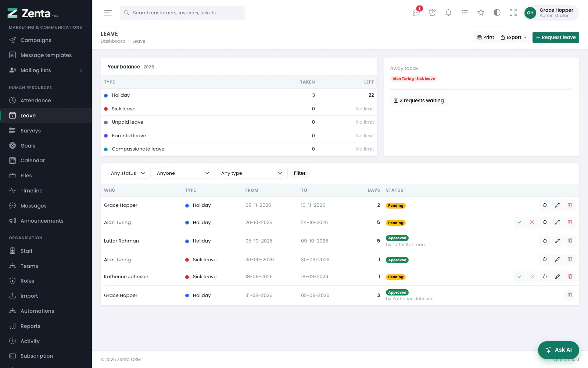
Task: Click the favorites star icon
Action: [x=481, y=13]
